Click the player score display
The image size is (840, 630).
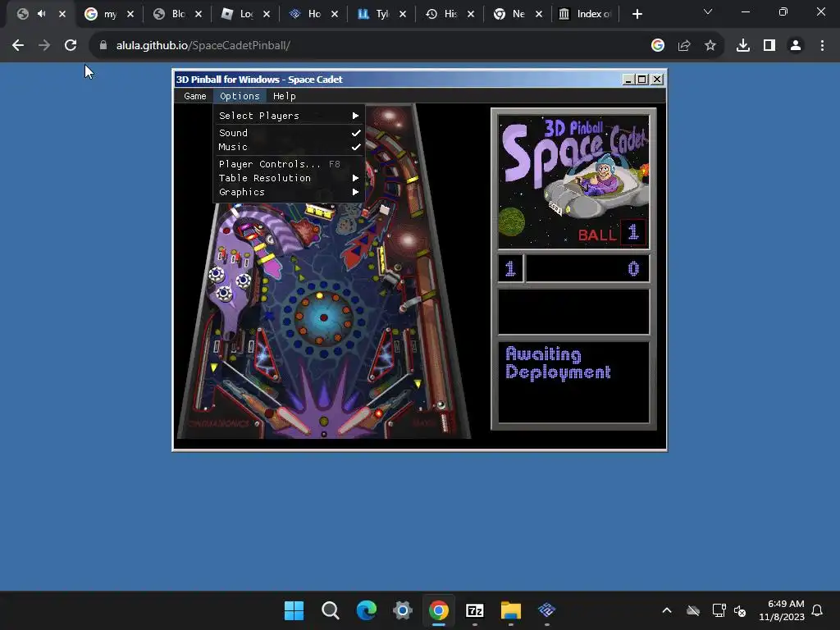587,268
